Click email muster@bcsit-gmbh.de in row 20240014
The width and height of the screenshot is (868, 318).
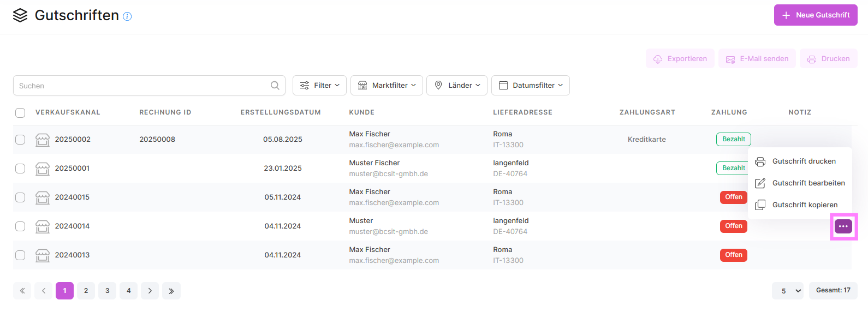pyautogui.click(x=389, y=232)
